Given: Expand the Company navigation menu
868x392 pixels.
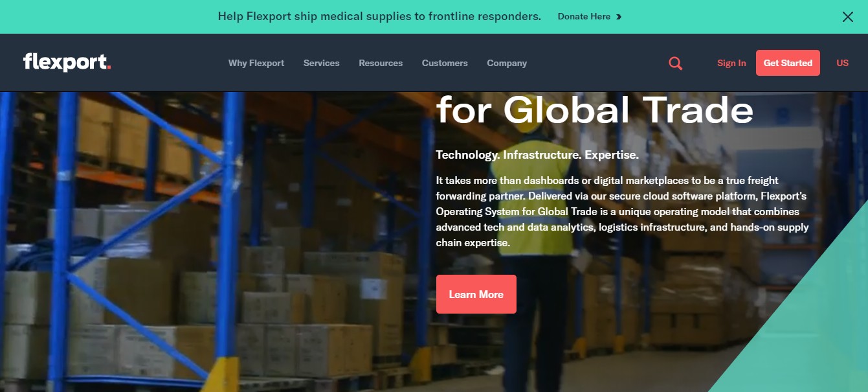Looking at the screenshot, I should tap(507, 63).
